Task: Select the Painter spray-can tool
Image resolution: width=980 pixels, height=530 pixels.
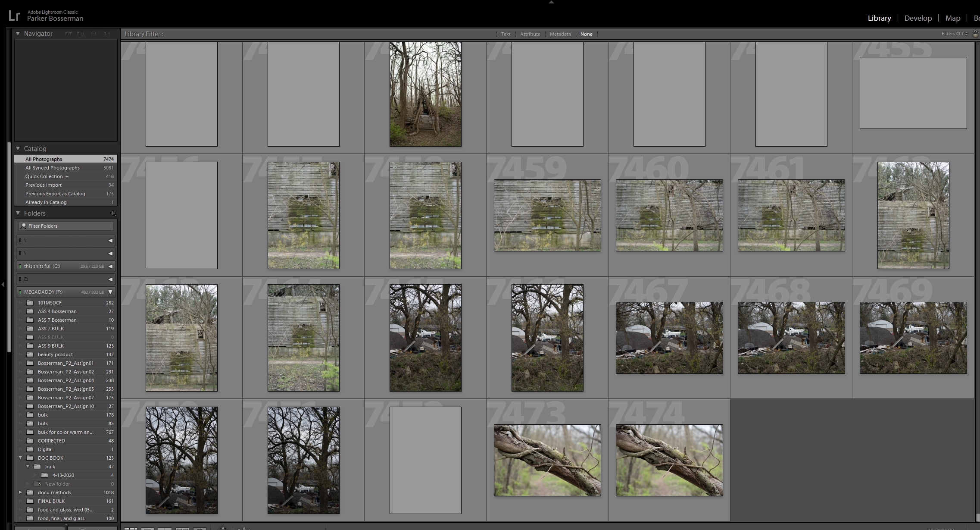Action: (x=223, y=528)
